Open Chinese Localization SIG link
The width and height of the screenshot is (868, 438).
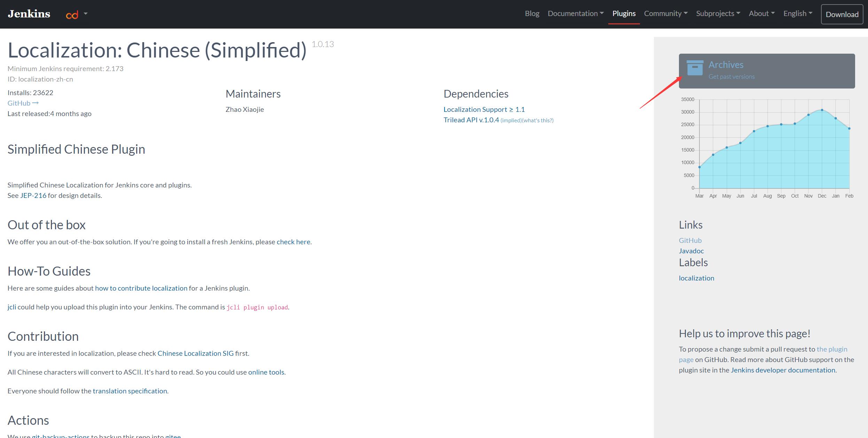tap(195, 353)
